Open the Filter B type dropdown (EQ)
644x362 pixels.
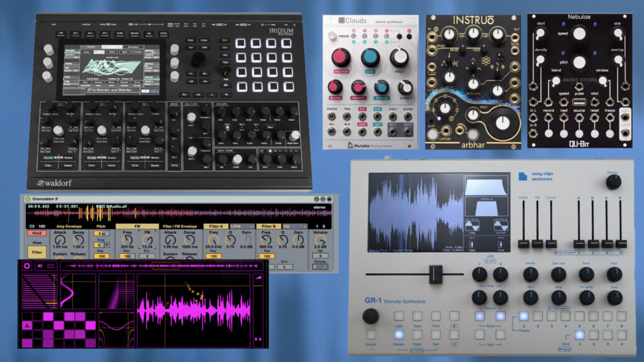coord(294,226)
